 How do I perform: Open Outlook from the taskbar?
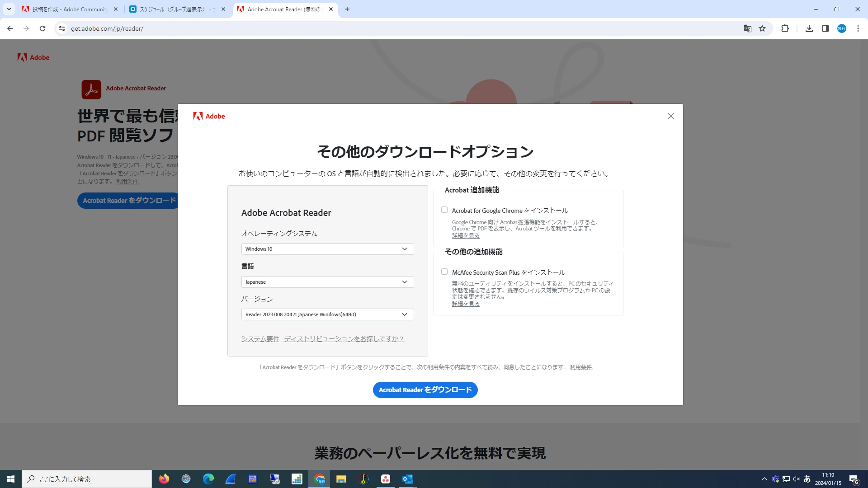(x=407, y=479)
